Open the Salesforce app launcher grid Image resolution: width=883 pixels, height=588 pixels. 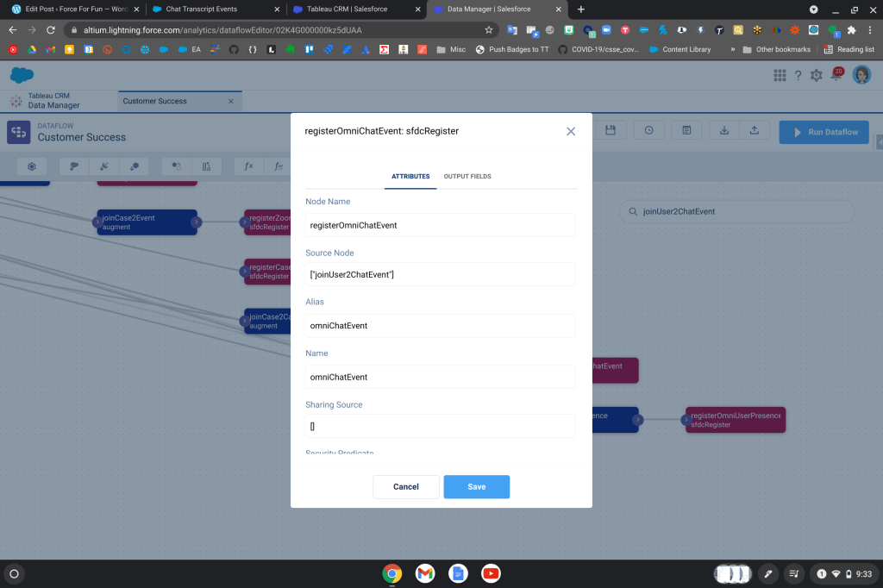click(x=780, y=76)
